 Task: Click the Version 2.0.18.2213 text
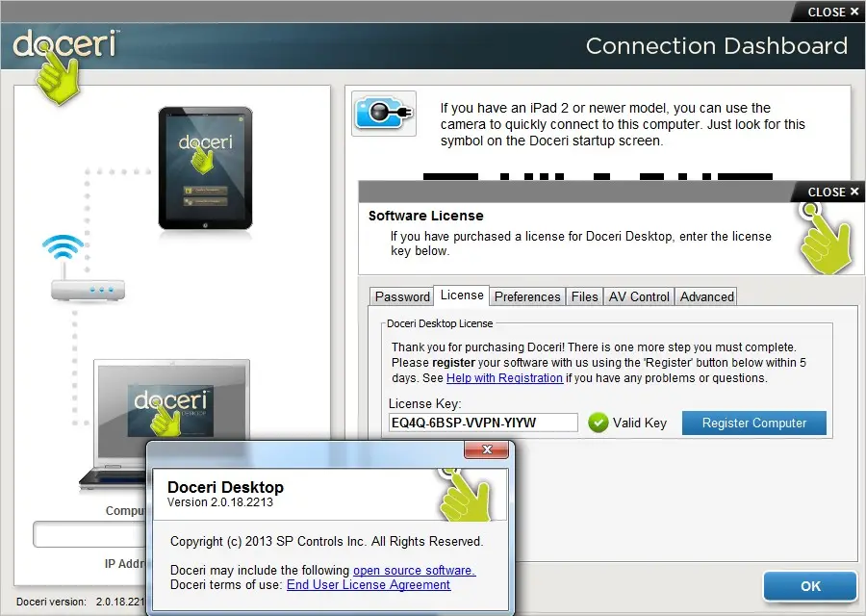pyautogui.click(x=219, y=502)
